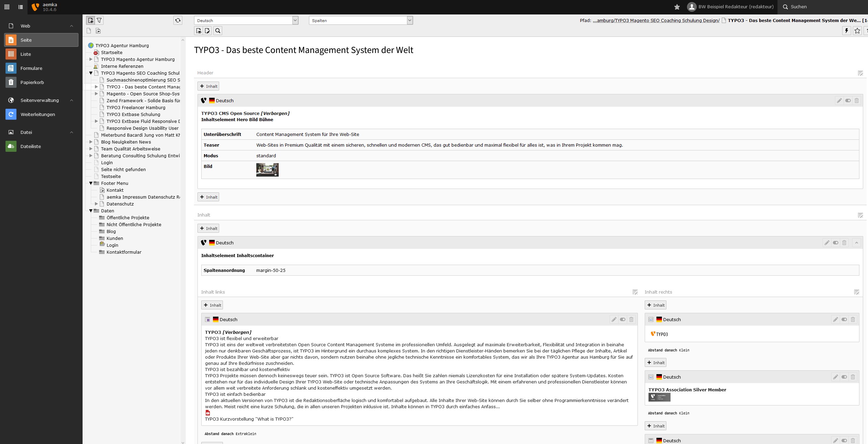Edit Header column content icon
The width and height of the screenshot is (868, 444).
[860, 73]
